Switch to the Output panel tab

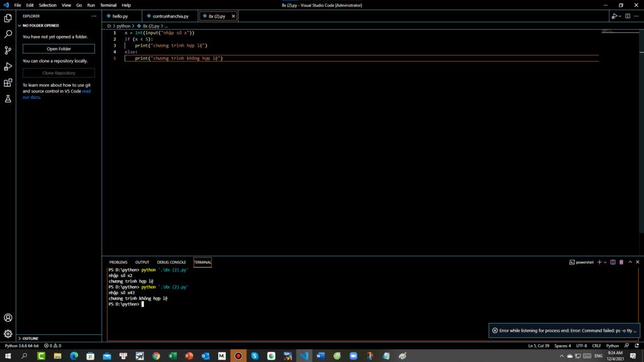(142, 262)
